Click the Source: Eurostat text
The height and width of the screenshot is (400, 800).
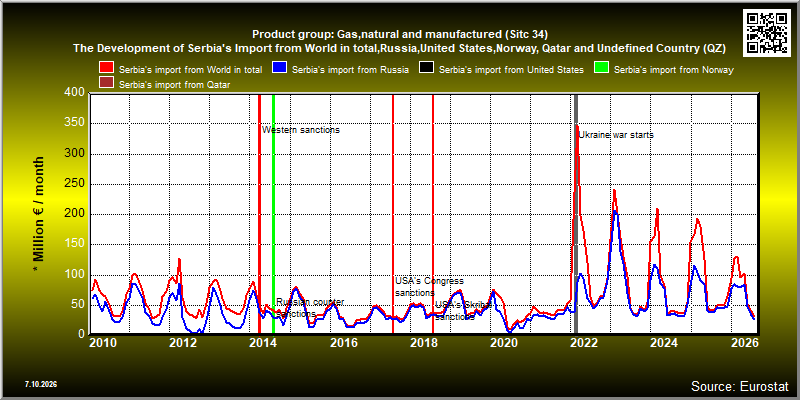click(739, 385)
